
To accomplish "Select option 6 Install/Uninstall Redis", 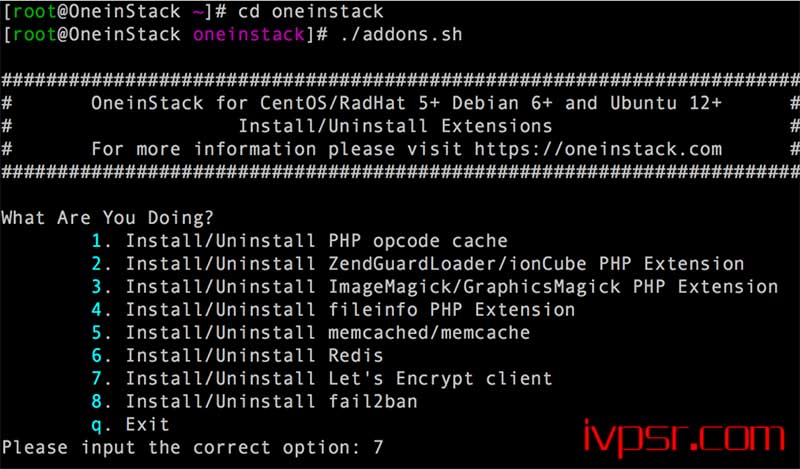I will coord(237,355).
